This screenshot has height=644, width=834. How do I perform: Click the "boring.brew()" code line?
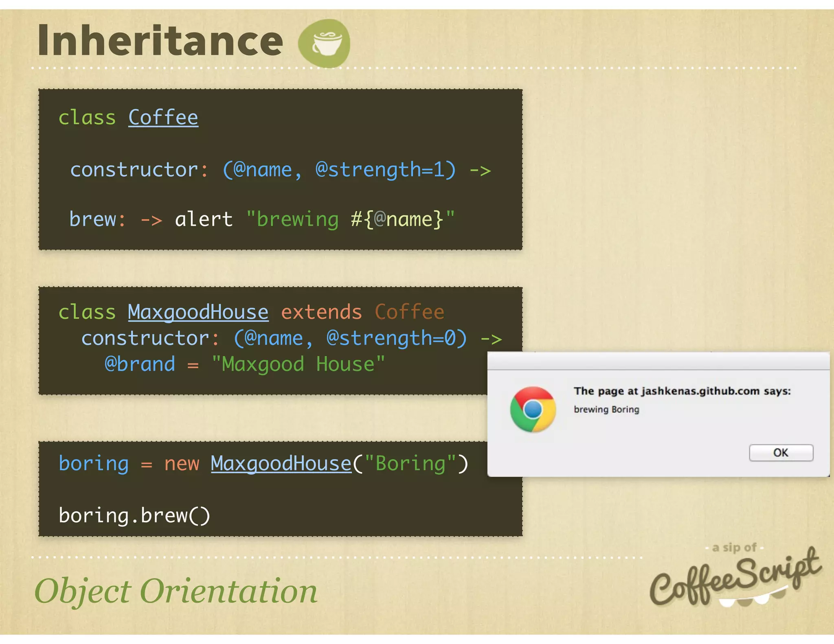pos(134,516)
